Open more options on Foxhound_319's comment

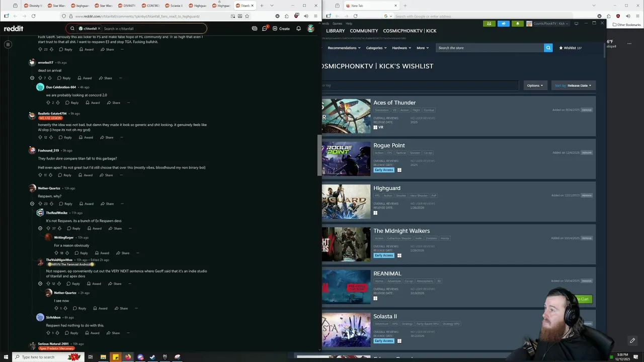(x=121, y=175)
